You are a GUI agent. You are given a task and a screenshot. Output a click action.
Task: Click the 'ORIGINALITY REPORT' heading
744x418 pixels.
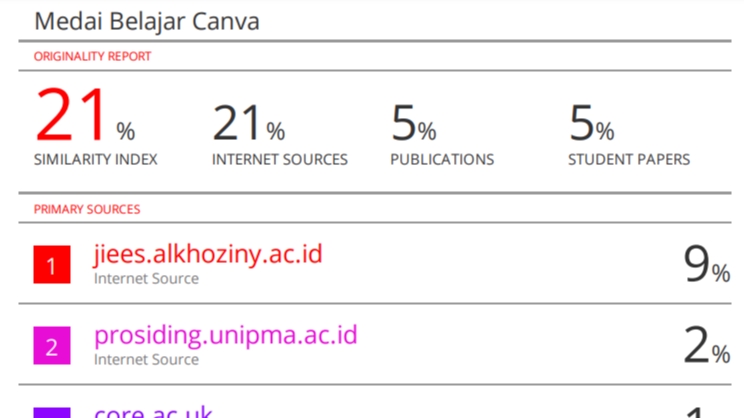(92, 56)
